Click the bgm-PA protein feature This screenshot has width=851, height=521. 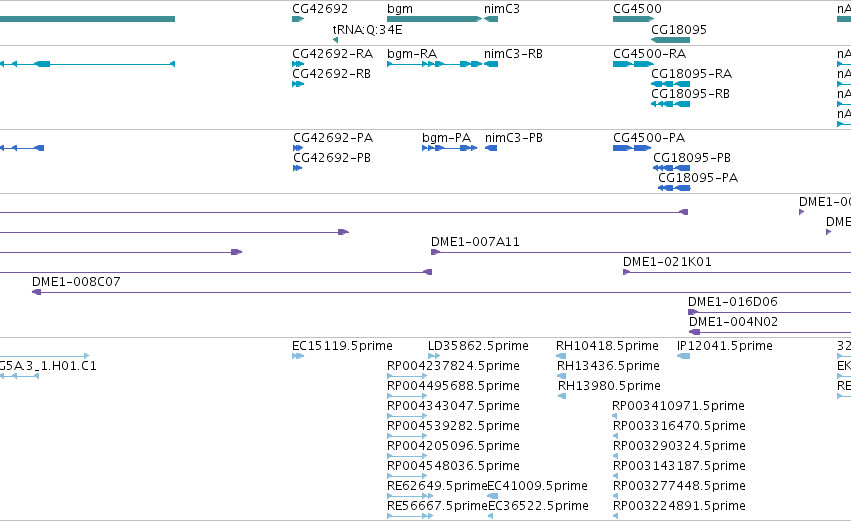(x=449, y=148)
